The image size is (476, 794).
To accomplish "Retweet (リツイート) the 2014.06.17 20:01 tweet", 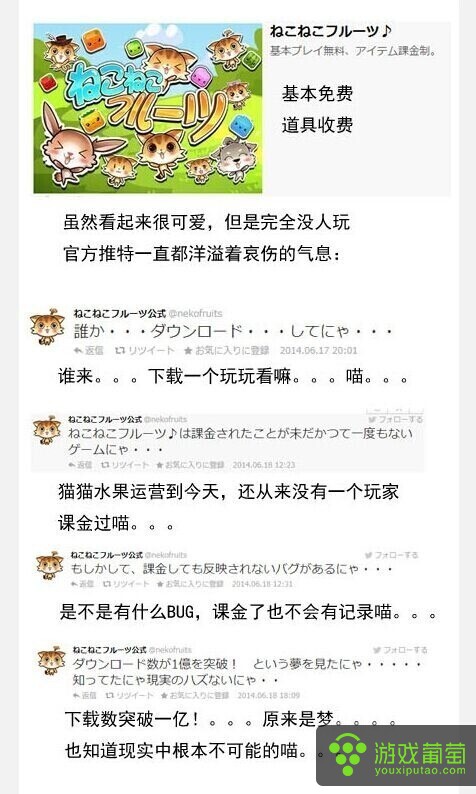I will pos(145,350).
